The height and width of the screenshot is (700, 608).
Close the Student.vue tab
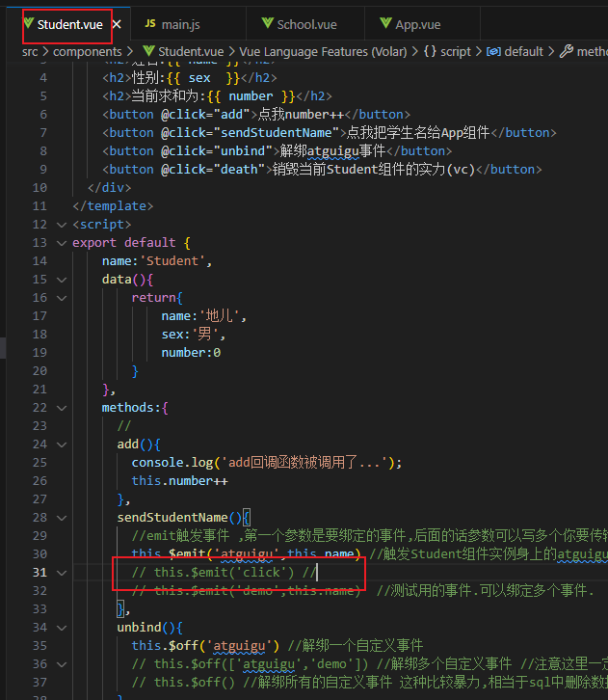[117, 24]
